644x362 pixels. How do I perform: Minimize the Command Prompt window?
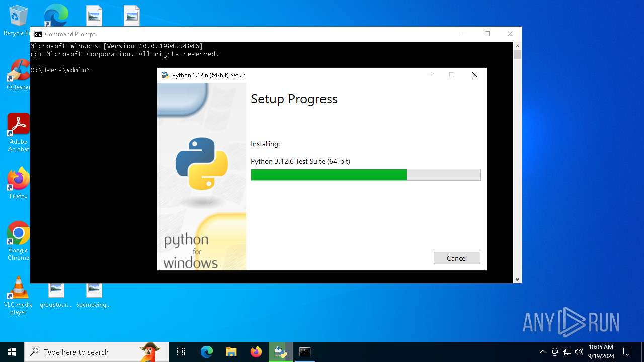click(x=464, y=34)
